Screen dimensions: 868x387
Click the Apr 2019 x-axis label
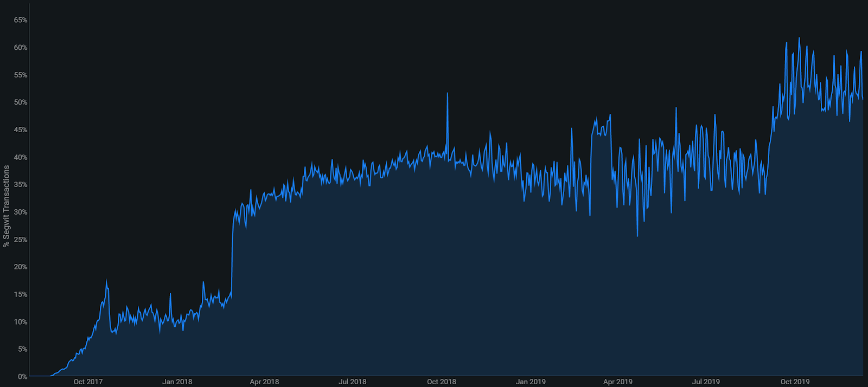coord(618,382)
